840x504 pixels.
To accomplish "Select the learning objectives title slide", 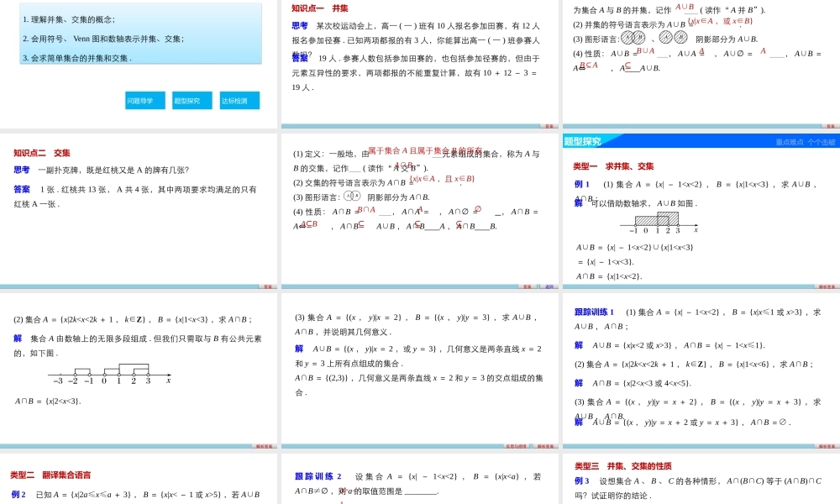I will point(139,50).
